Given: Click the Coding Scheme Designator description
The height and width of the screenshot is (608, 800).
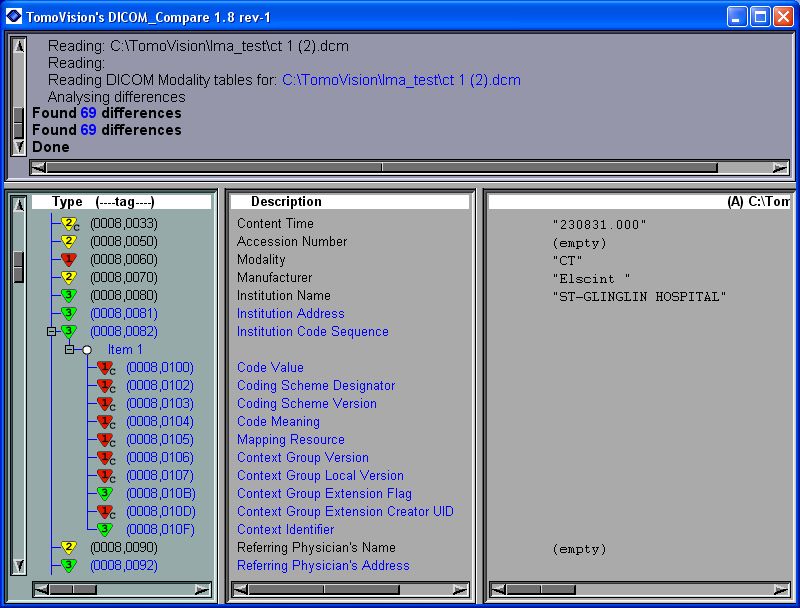Looking at the screenshot, I should pyautogui.click(x=316, y=386).
